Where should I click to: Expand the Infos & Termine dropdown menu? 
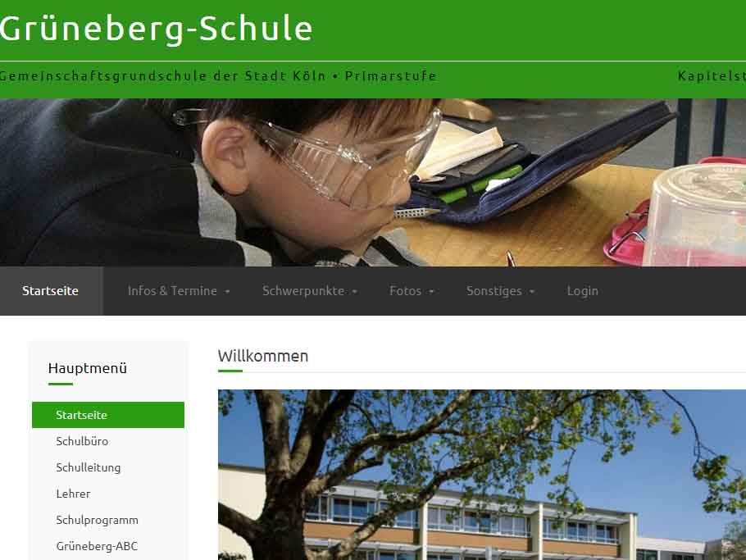click(179, 291)
